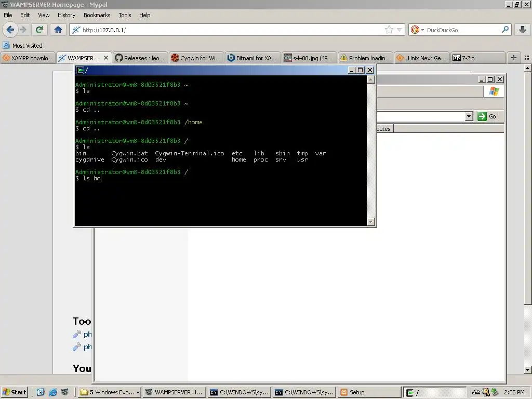Click the 2:05 PM taskbar clock
The height and width of the screenshot is (399, 532).
tap(514, 392)
